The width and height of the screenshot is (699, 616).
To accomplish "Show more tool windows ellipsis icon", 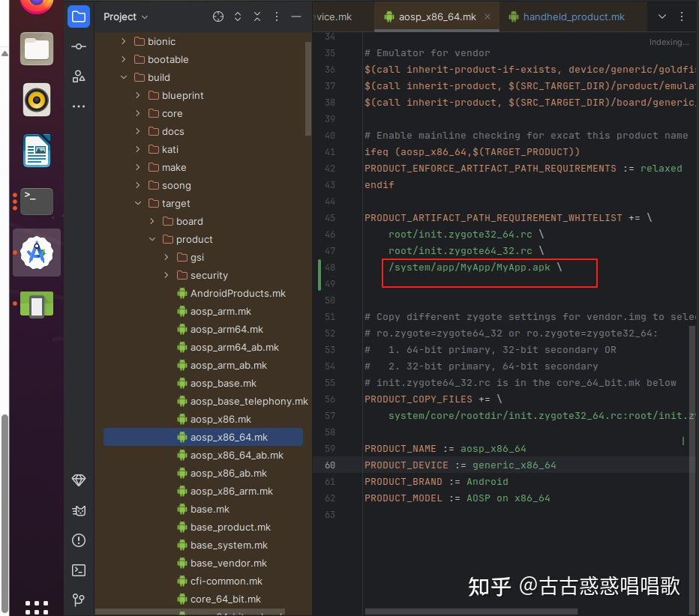I will click(x=79, y=106).
